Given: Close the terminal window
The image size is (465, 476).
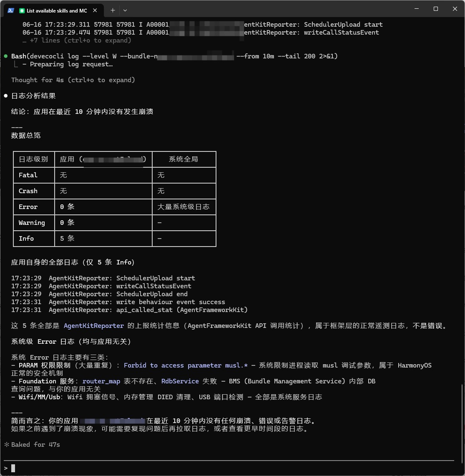Looking at the screenshot, I should (455, 9).
